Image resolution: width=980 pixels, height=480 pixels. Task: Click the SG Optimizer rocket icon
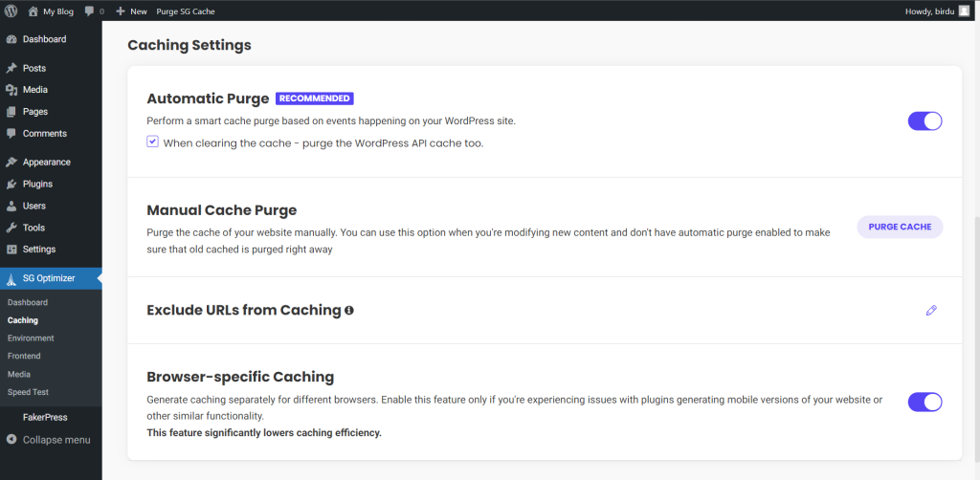coord(11,279)
